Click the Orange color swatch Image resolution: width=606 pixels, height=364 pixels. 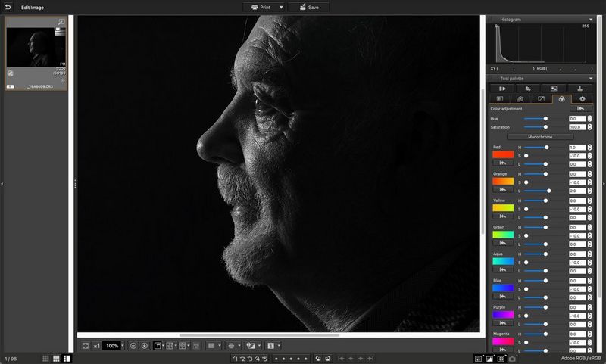point(503,182)
